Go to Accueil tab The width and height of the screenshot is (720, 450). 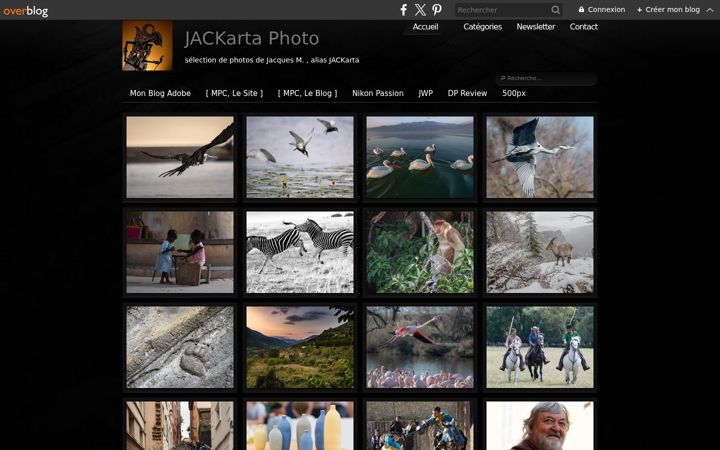point(425,27)
